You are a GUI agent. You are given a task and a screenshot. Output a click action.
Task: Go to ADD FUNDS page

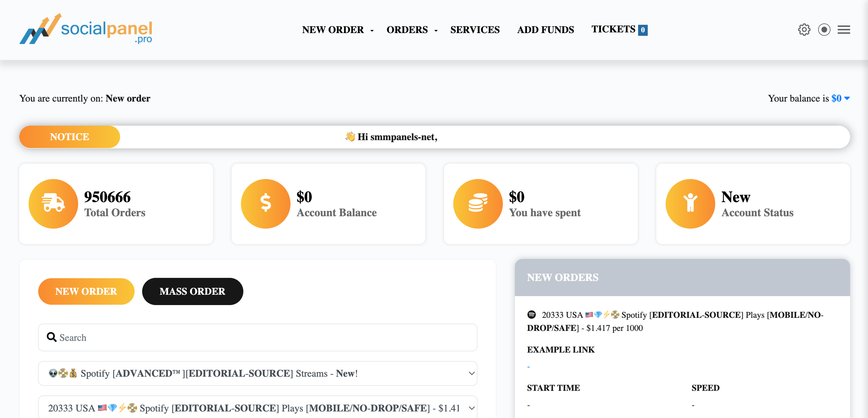click(545, 30)
